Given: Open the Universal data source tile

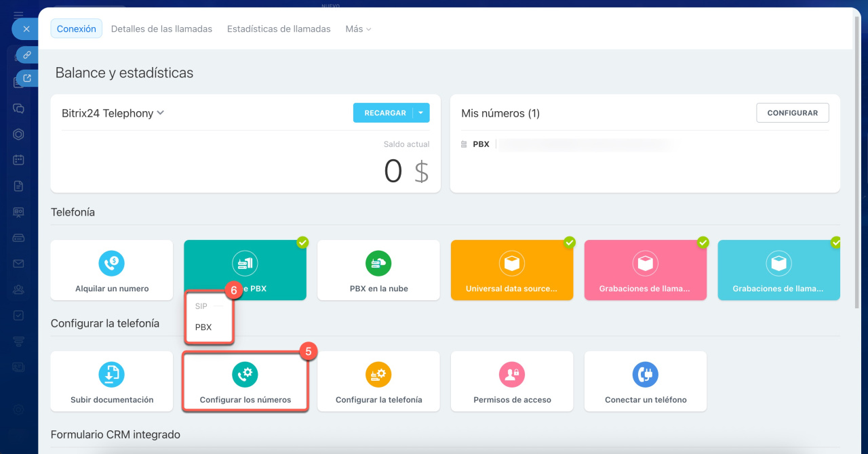Looking at the screenshot, I should (511, 270).
